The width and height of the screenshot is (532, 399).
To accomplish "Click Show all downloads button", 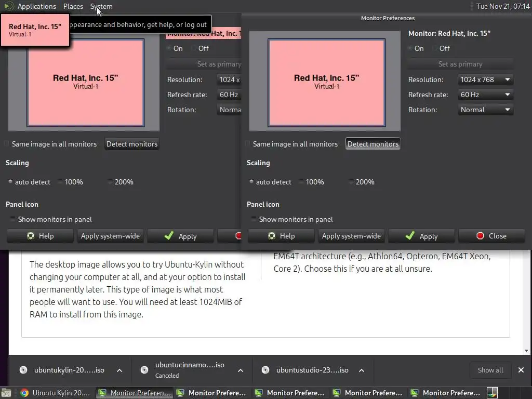I will click(x=490, y=370).
